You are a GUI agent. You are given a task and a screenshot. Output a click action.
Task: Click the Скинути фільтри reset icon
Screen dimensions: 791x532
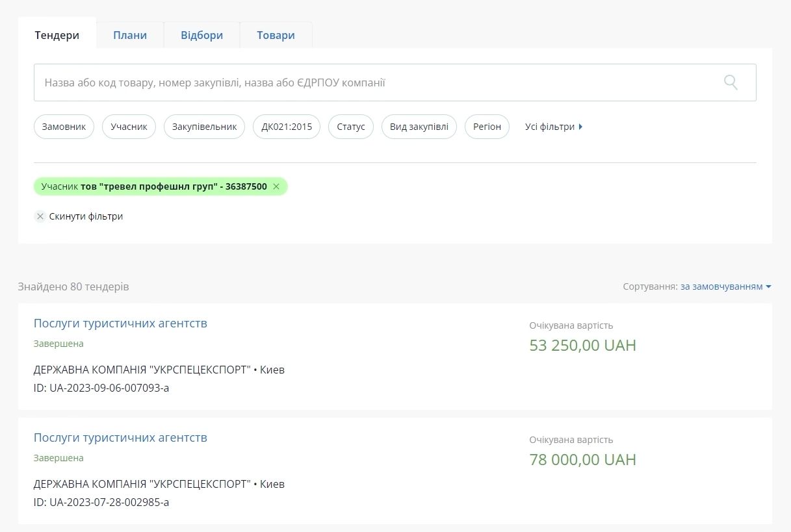pos(40,216)
